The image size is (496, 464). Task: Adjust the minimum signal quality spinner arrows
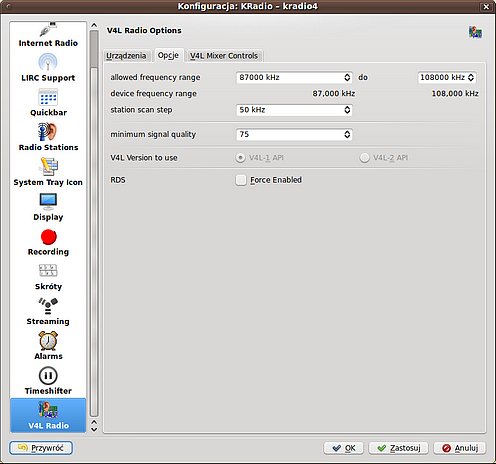click(347, 134)
